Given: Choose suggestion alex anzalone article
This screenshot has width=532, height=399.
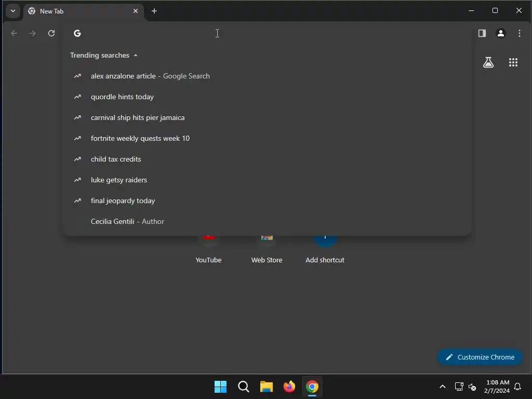Looking at the screenshot, I should pyautogui.click(x=267, y=76).
